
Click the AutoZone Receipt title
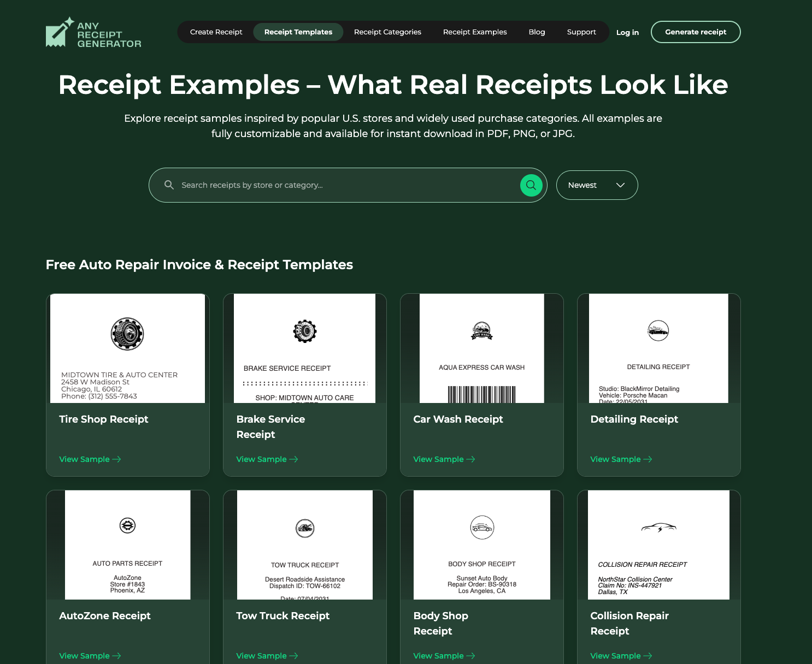[105, 616]
